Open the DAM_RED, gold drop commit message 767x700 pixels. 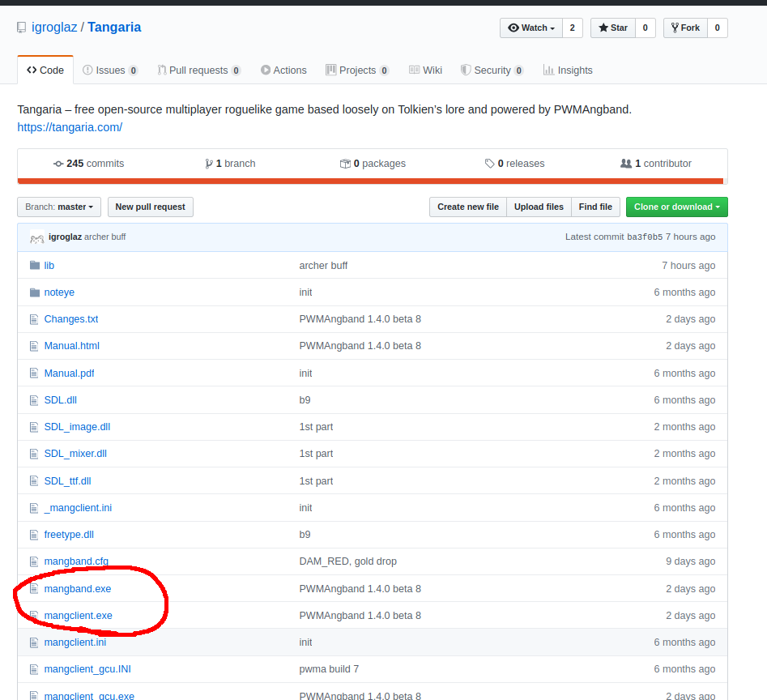[x=347, y=561]
